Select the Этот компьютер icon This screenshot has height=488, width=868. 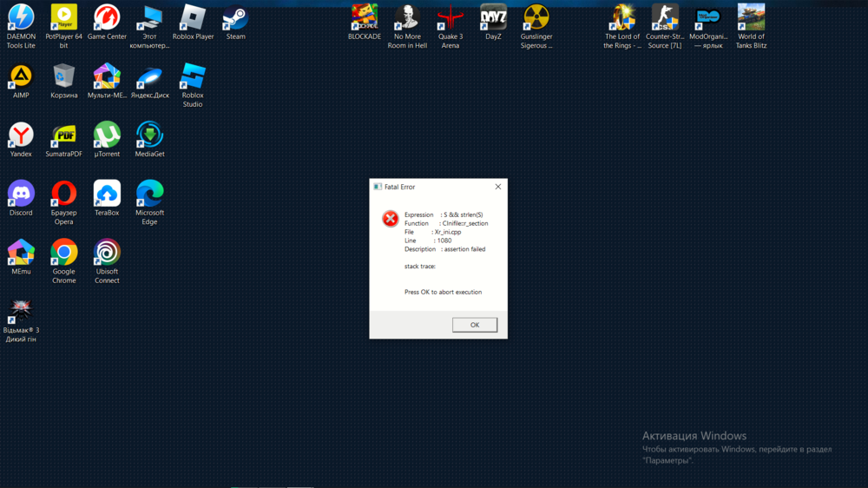point(149,26)
